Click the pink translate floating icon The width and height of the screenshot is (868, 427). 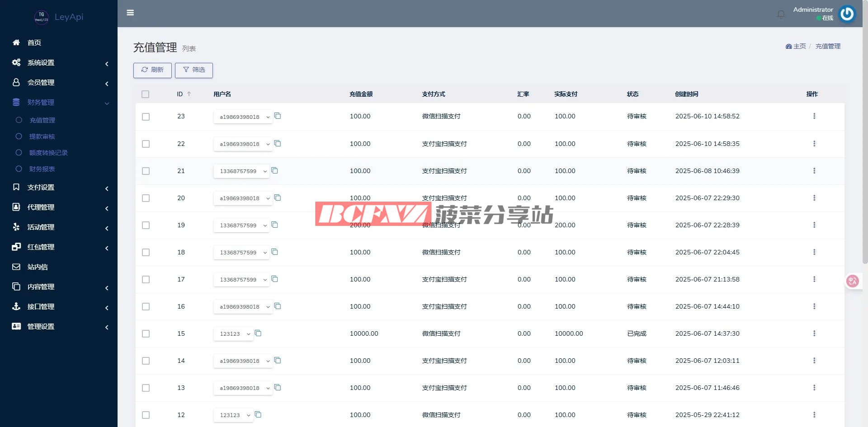coord(852,281)
